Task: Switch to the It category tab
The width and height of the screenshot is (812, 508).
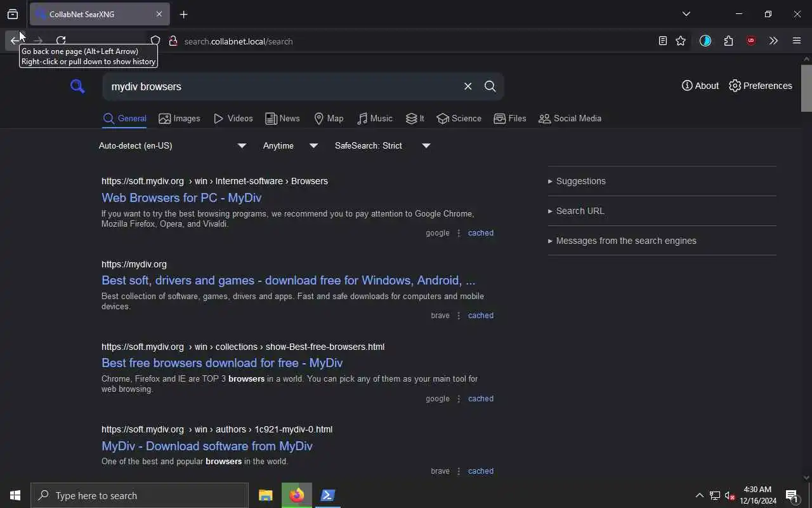Action: [415, 119]
